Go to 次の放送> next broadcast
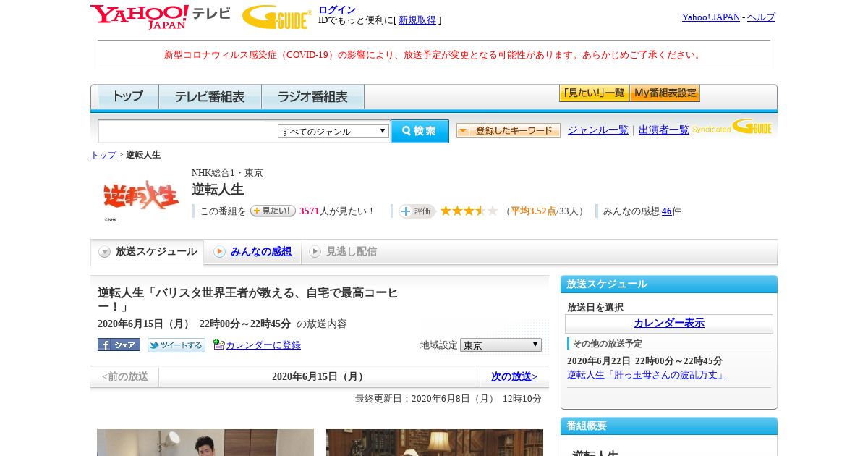This screenshot has height=456, width=868. [x=514, y=376]
